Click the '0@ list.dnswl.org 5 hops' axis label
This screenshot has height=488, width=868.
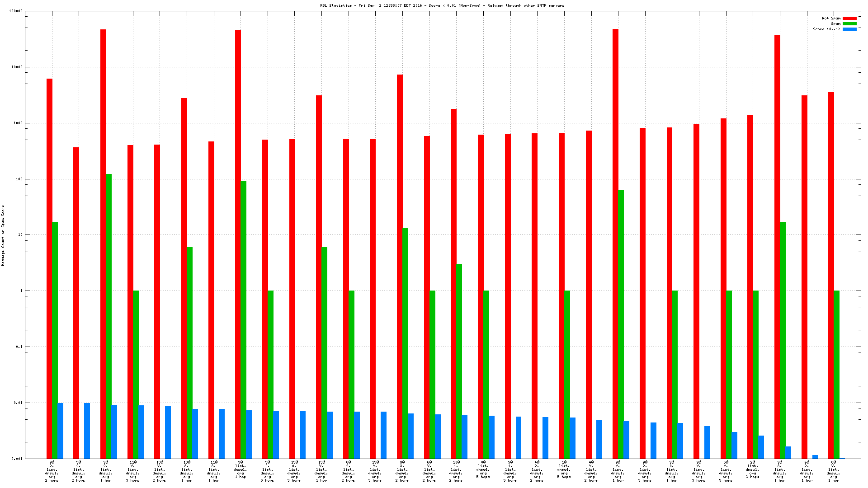[483, 469]
